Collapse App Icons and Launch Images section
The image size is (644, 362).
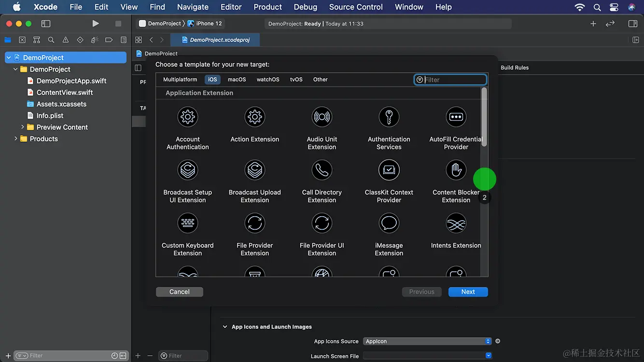point(225,327)
